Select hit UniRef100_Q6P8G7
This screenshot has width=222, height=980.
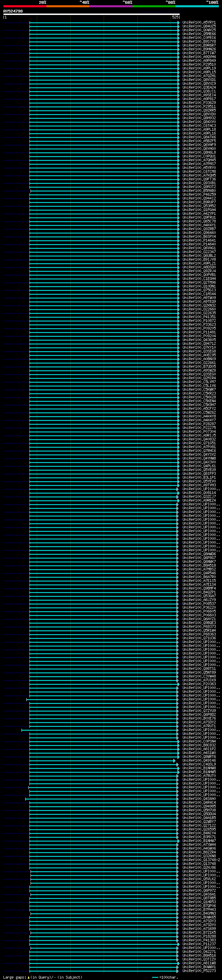pyautogui.click(x=199, y=557)
